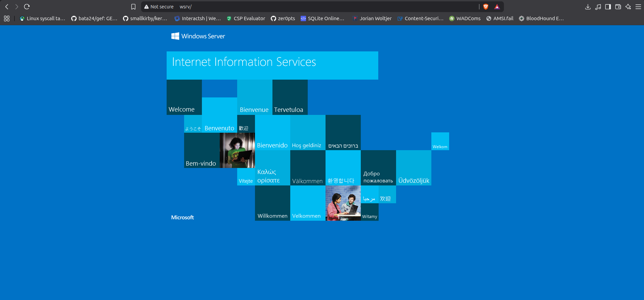
Task: Click the Bienvenue tile
Action: tap(255, 97)
